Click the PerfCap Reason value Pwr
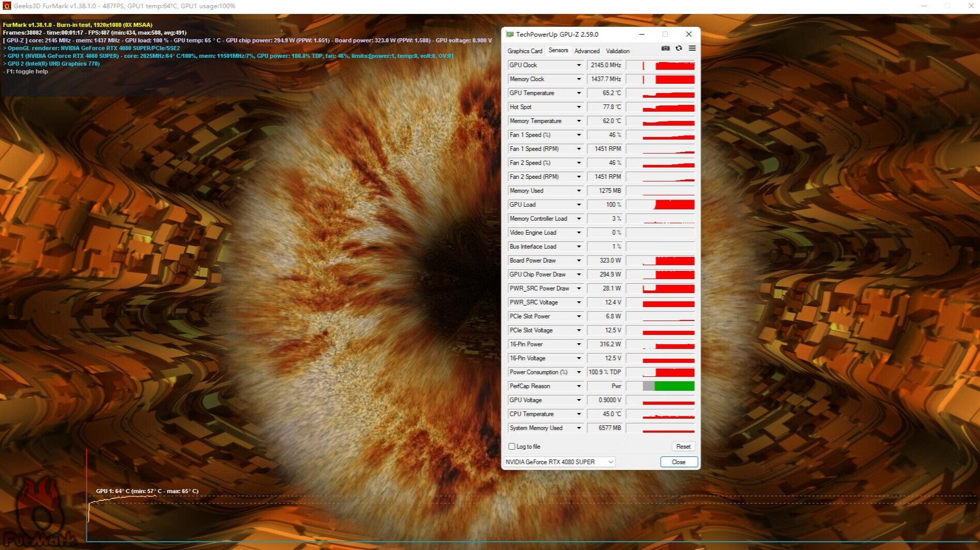The height and width of the screenshot is (550, 980). [x=605, y=386]
